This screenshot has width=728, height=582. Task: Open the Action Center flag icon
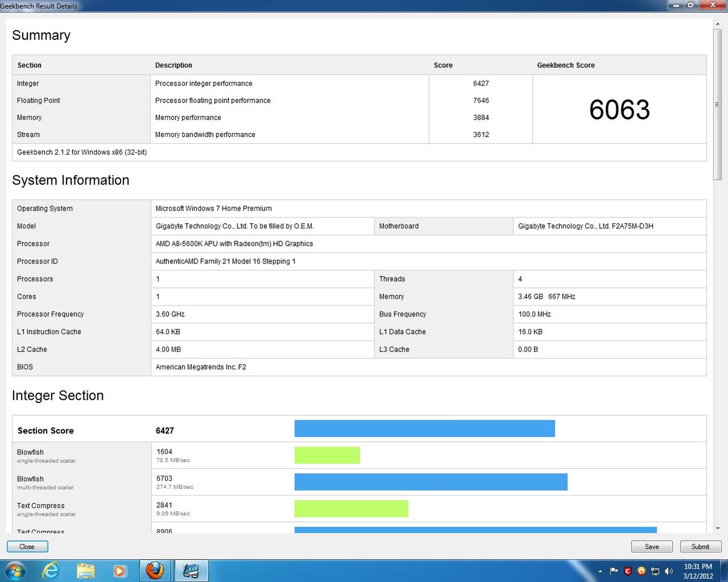coord(614,571)
